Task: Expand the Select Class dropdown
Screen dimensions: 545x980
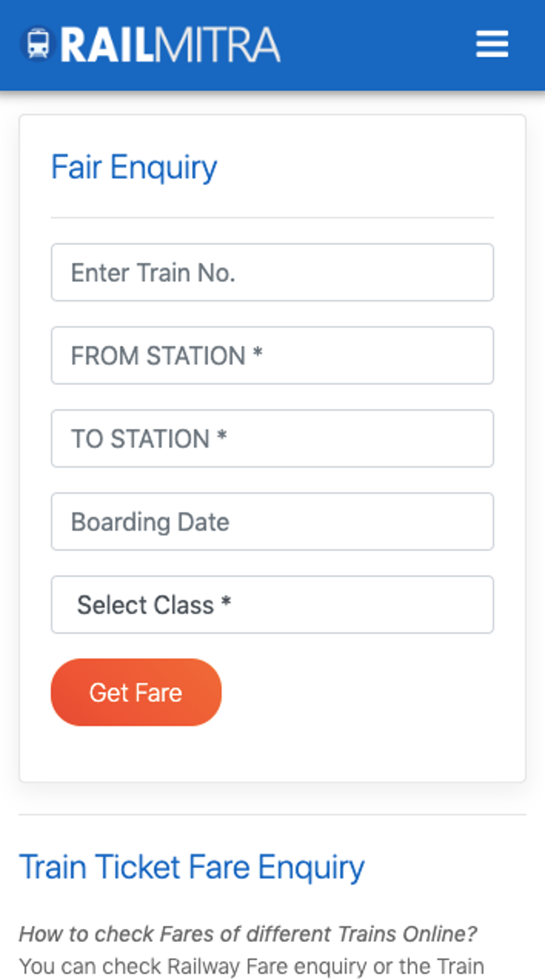Action: coord(272,605)
